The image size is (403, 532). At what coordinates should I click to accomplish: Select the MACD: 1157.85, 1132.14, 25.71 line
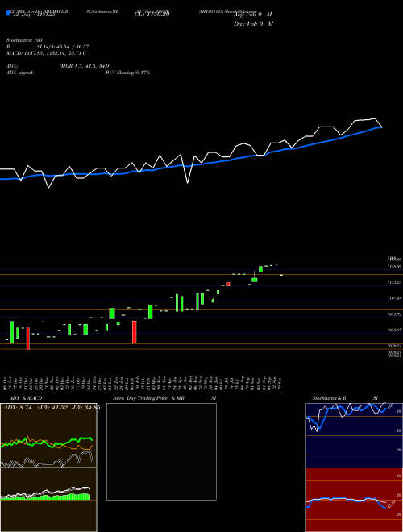click(46, 53)
